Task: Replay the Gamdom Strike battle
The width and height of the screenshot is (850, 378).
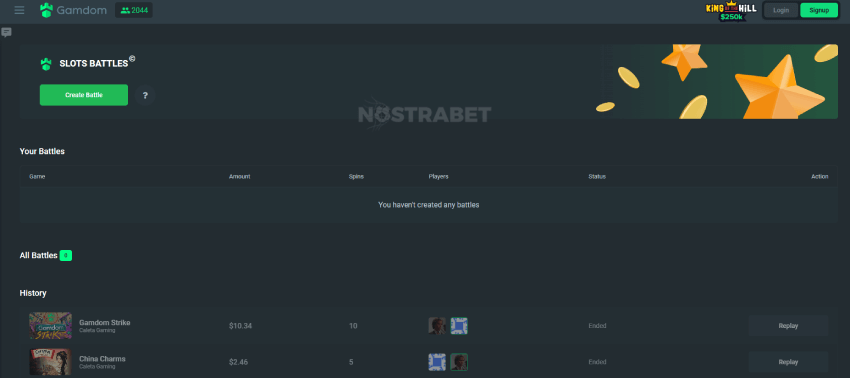Action: pos(788,326)
